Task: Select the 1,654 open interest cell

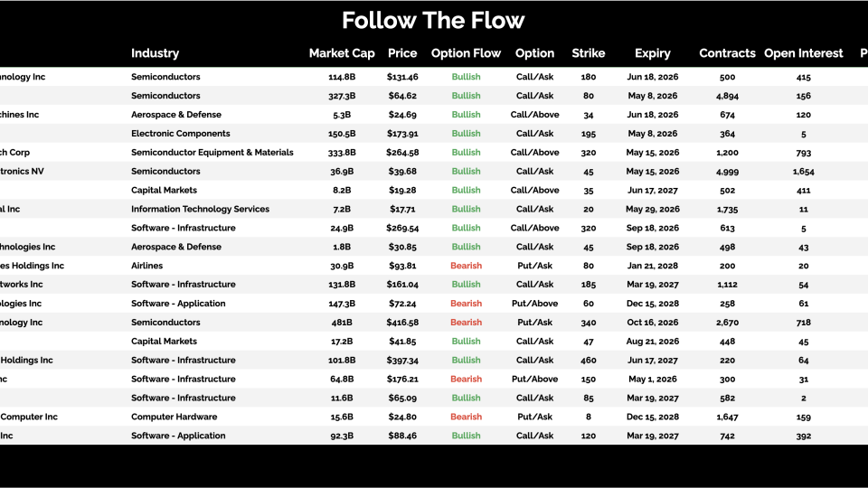Action: pos(803,172)
